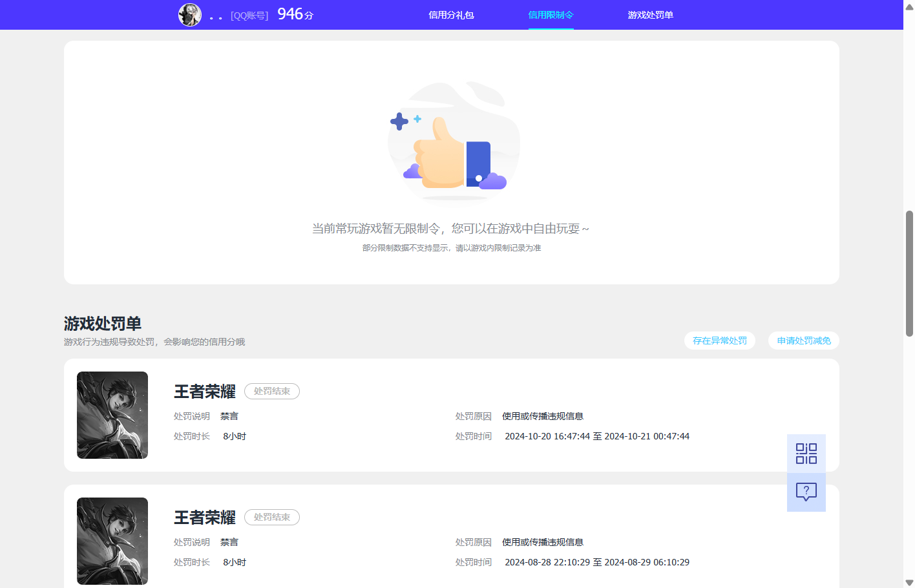Click the 使用或传播违规信息 penalty reason text
This screenshot has height=588, width=915.
tap(542, 415)
